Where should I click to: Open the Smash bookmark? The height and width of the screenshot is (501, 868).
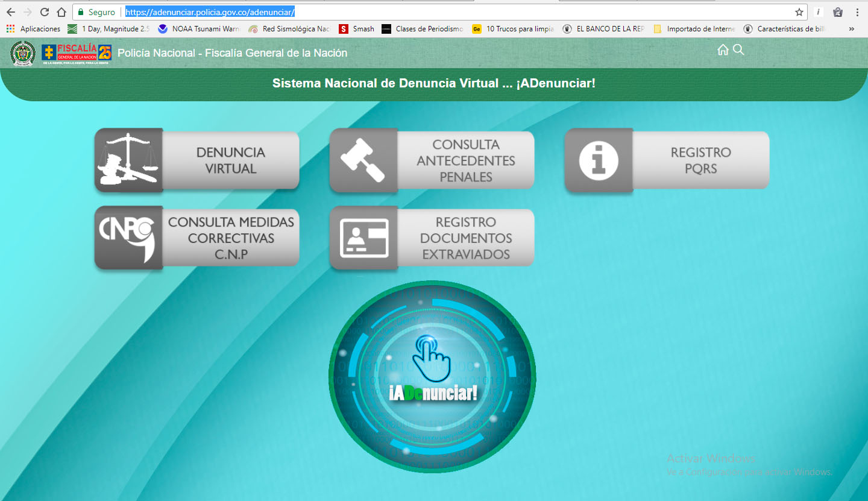point(357,28)
